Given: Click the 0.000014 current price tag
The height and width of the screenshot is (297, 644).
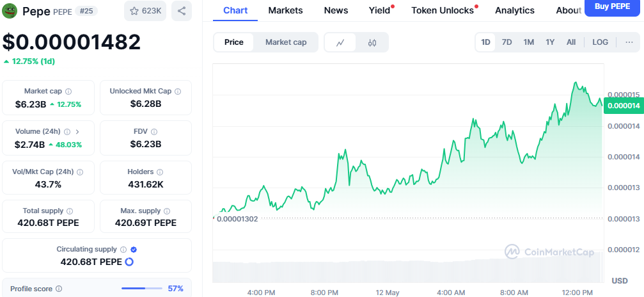Looking at the screenshot, I should click(624, 106).
